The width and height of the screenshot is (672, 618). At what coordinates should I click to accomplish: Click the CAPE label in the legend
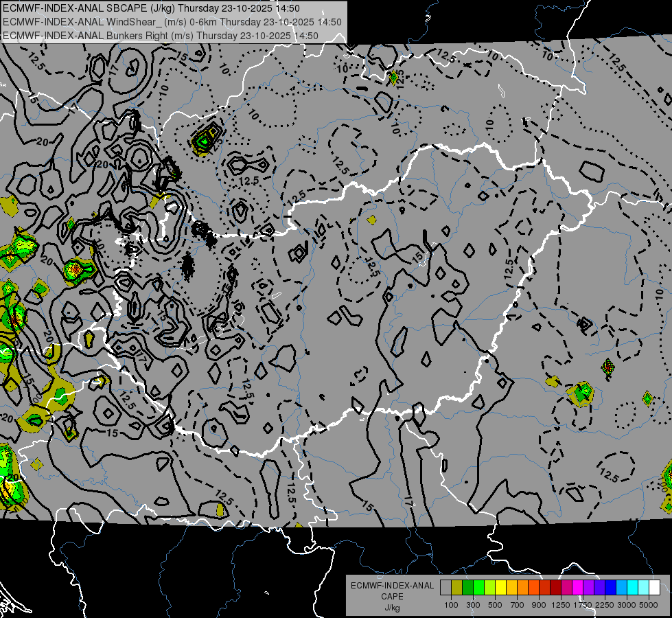click(x=392, y=597)
